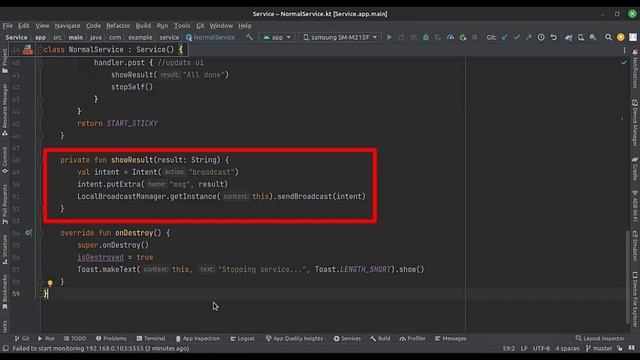The image size is (640, 360).
Task: Open the Build menu
Action: pos(143,26)
